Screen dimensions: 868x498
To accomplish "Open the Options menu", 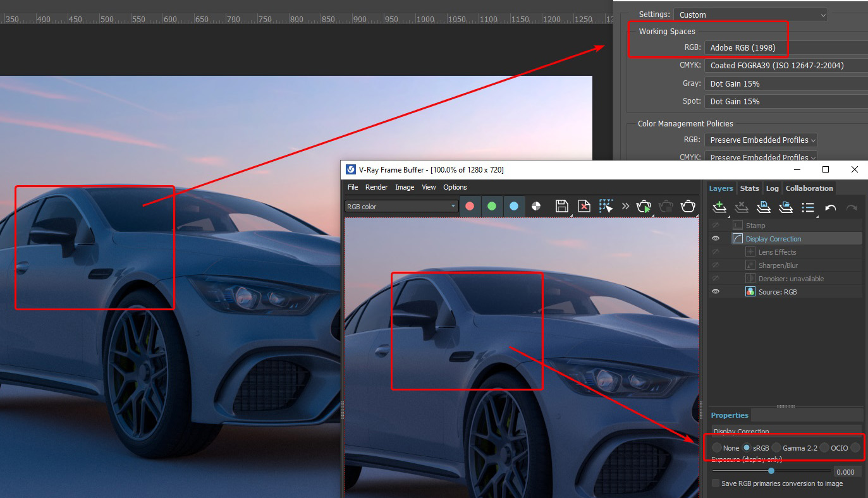I will [455, 187].
